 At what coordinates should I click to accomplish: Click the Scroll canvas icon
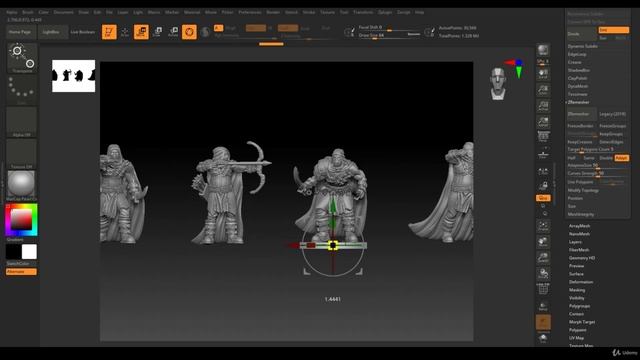tap(543, 74)
